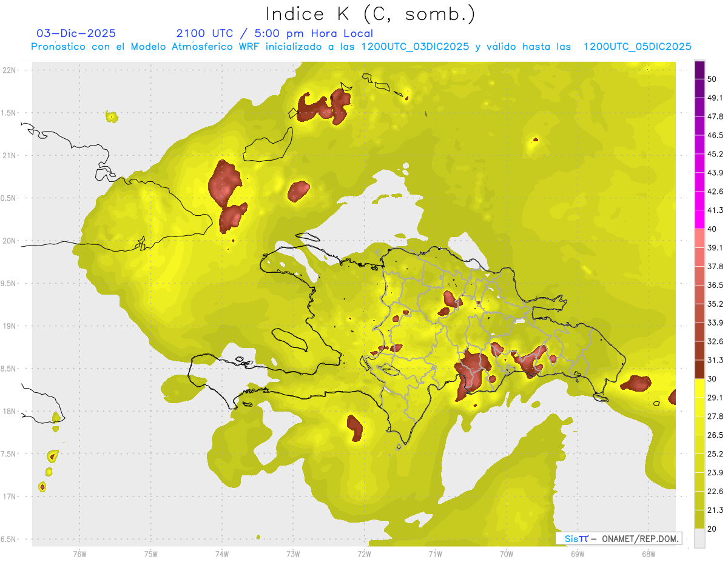
Task: Click the '41.3' value on the color scale
Action: click(715, 210)
